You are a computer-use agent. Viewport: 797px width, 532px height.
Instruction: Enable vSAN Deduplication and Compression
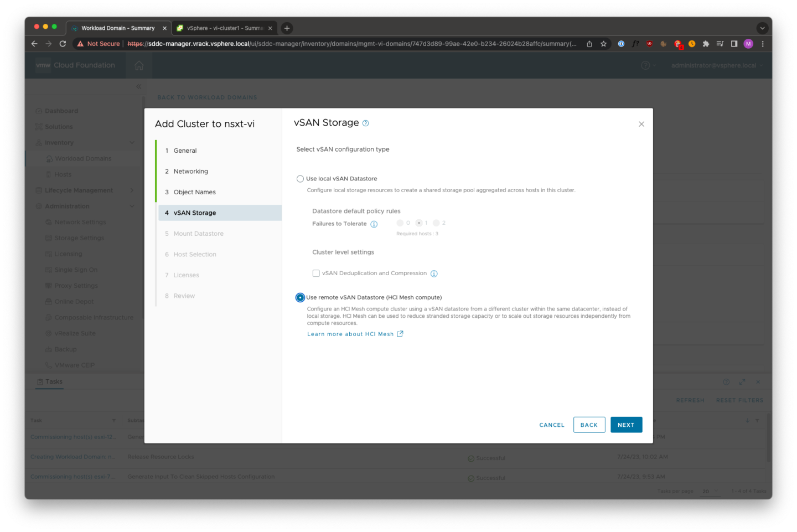(x=316, y=273)
